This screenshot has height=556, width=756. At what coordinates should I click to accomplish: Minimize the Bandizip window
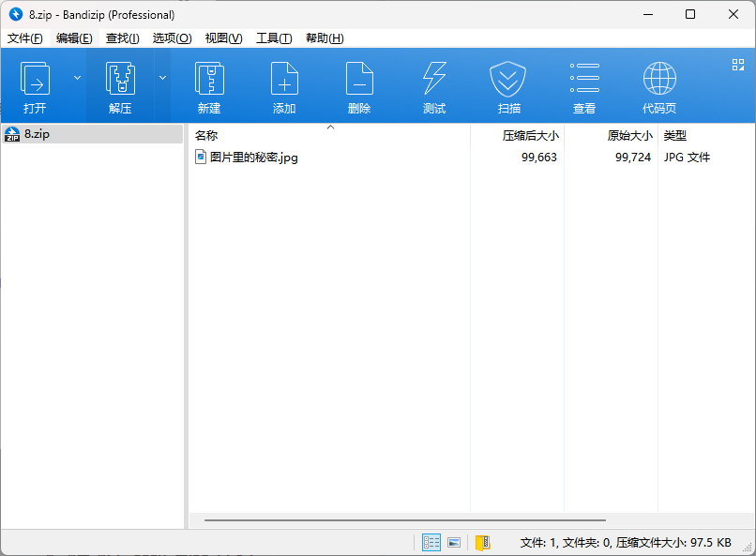pyautogui.click(x=648, y=14)
